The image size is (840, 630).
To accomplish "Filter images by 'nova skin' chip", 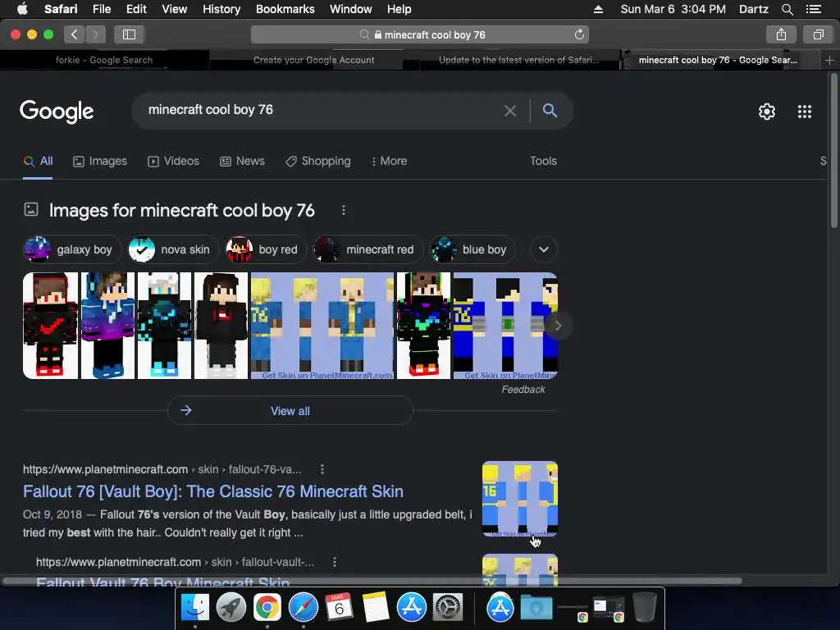I will point(173,249).
